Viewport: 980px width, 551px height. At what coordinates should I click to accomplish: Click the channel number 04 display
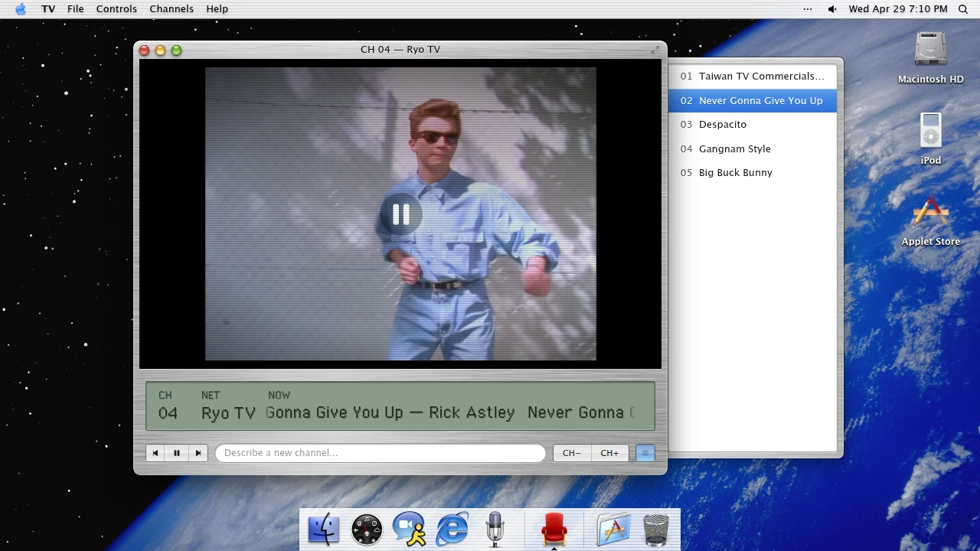click(168, 413)
